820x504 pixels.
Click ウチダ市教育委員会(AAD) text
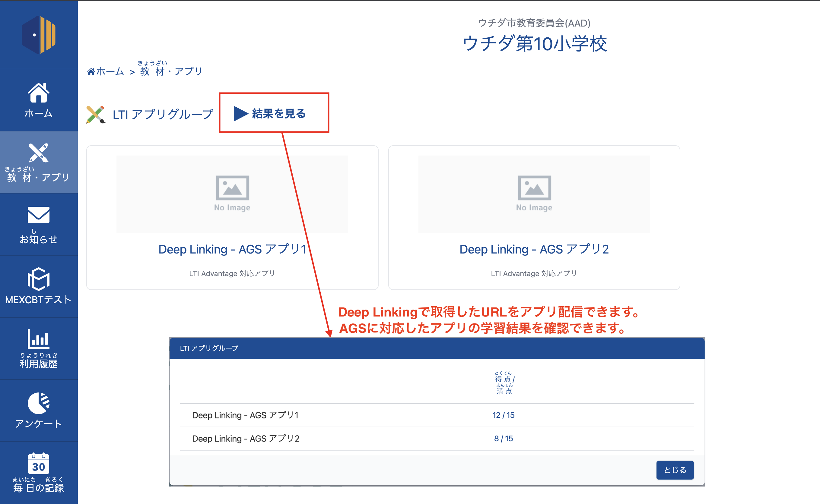534,23
